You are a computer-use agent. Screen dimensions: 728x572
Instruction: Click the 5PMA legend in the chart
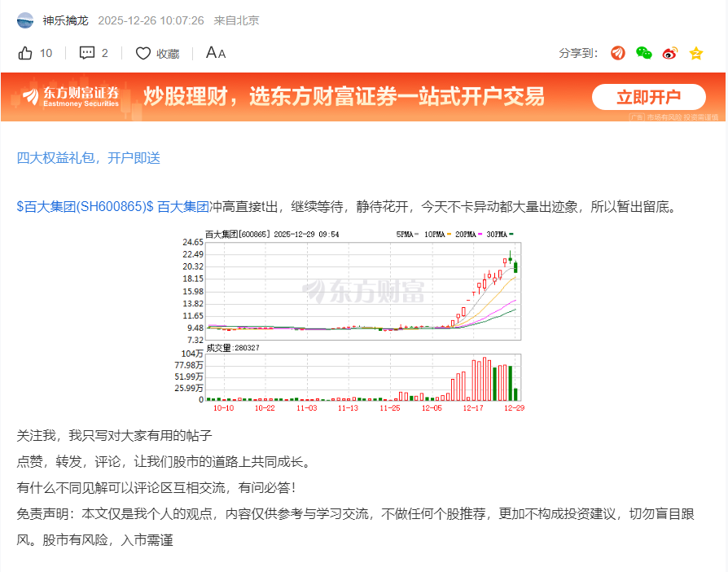407,234
